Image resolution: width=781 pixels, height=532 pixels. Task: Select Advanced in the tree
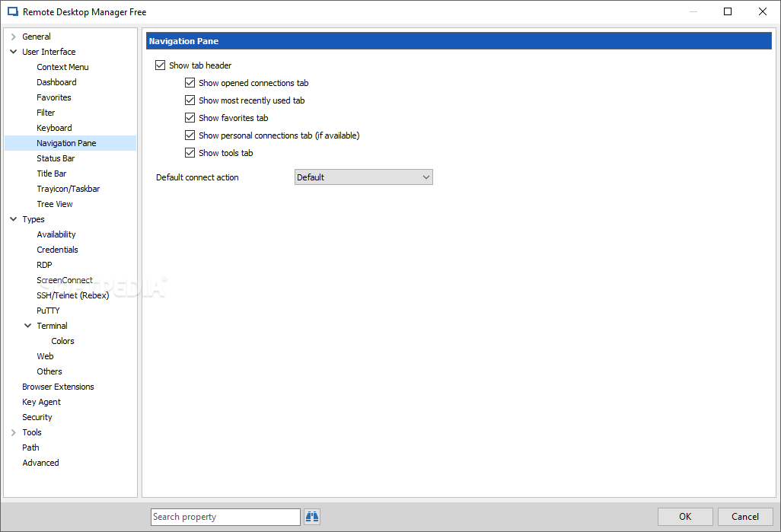(41, 463)
